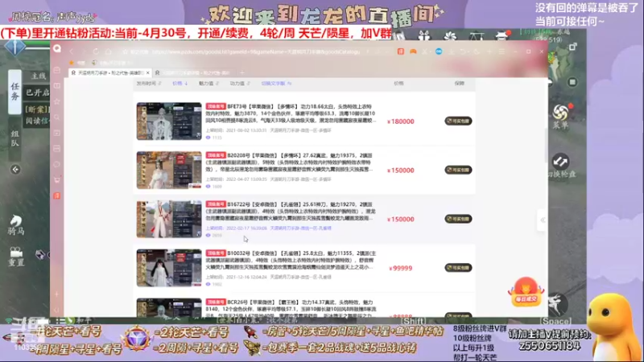Screen dimensions: 644x362
Task: Click the browser back arrow
Action: (72, 51)
